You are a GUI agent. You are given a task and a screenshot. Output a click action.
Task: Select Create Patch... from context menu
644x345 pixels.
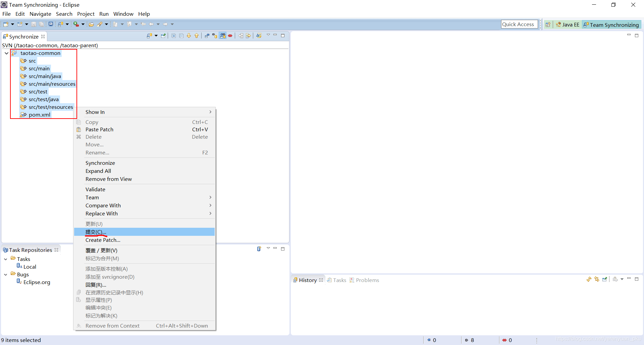pyautogui.click(x=144, y=240)
